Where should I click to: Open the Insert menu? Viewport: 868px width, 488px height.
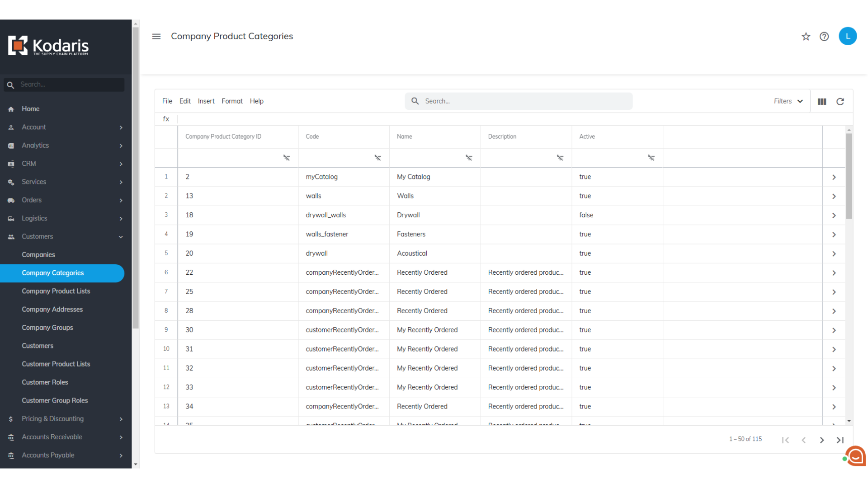(x=206, y=101)
